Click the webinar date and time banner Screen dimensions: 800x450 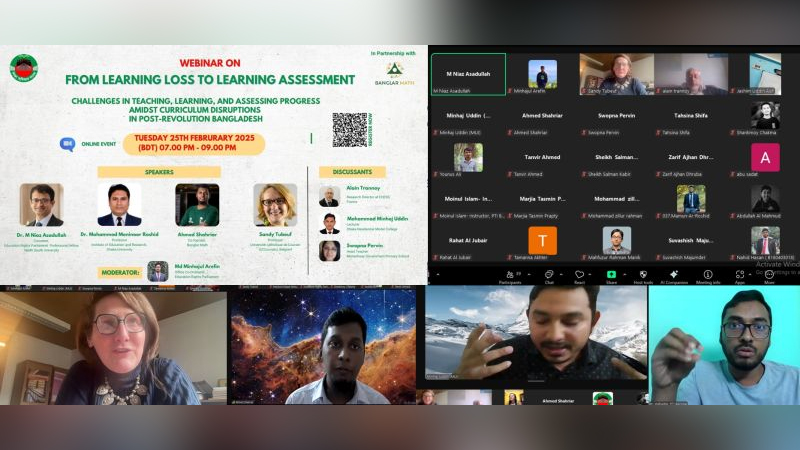click(x=194, y=143)
